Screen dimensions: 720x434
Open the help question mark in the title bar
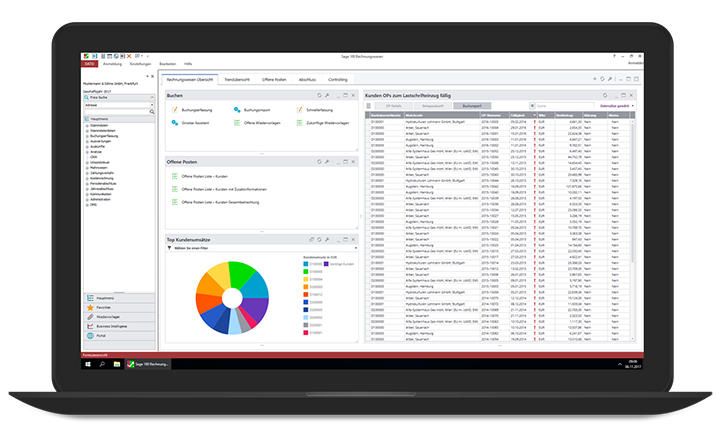(614, 56)
